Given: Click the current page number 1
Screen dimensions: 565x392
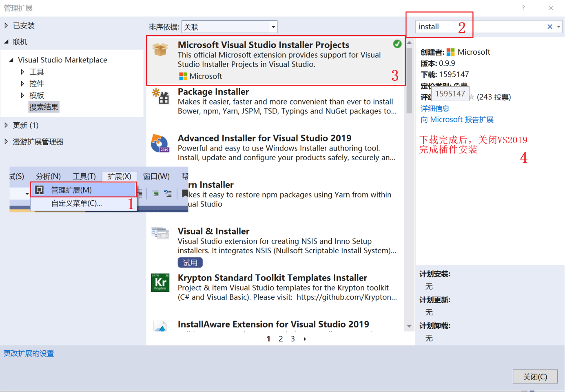Looking at the screenshot, I should pyautogui.click(x=268, y=339).
